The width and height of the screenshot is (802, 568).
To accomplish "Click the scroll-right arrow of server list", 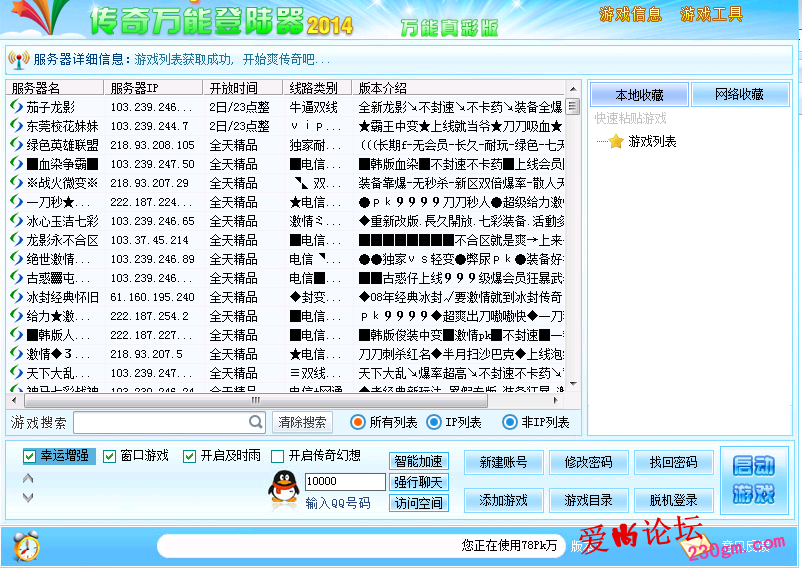I will 555,400.
